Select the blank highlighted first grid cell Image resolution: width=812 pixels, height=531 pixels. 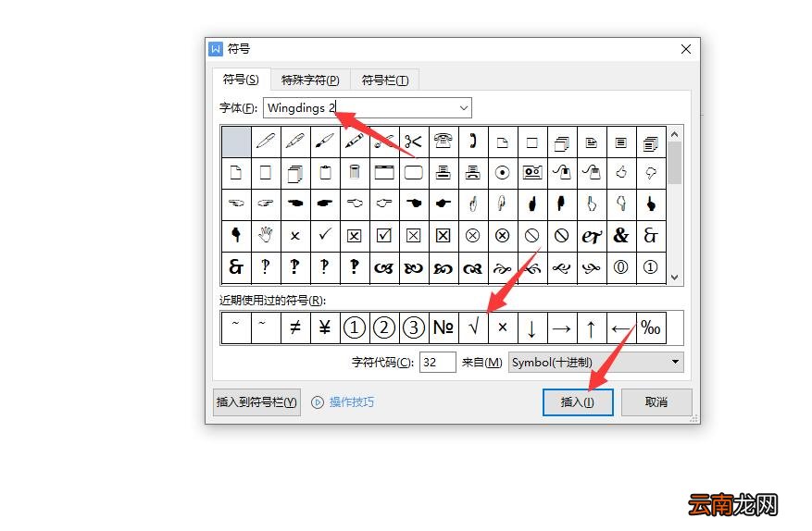pyautogui.click(x=236, y=142)
